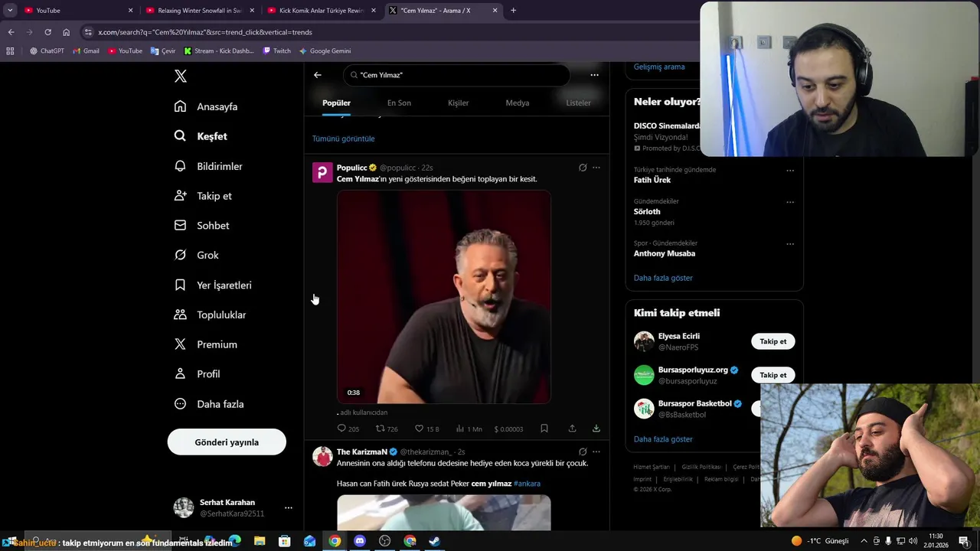Open Takip et in the sidebar
The width and height of the screenshot is (980, 551).
(x=203, y=196)
